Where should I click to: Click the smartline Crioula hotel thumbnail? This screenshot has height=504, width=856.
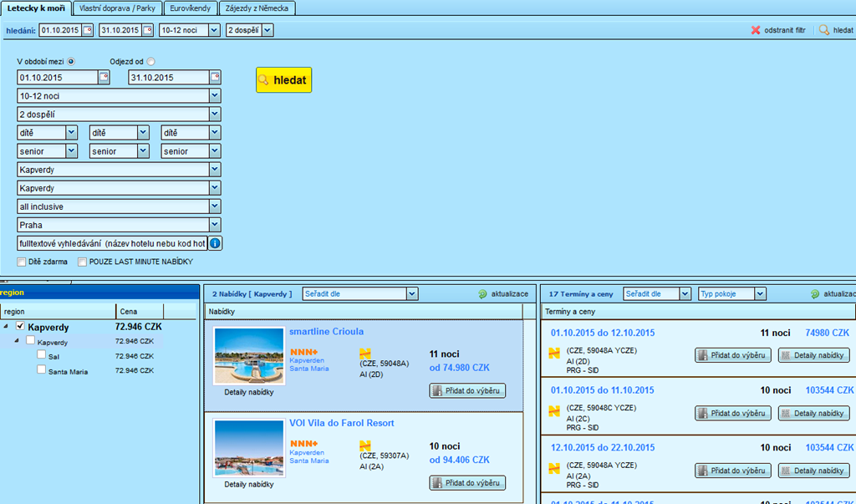pyautogui.click(x=249, y=356)
